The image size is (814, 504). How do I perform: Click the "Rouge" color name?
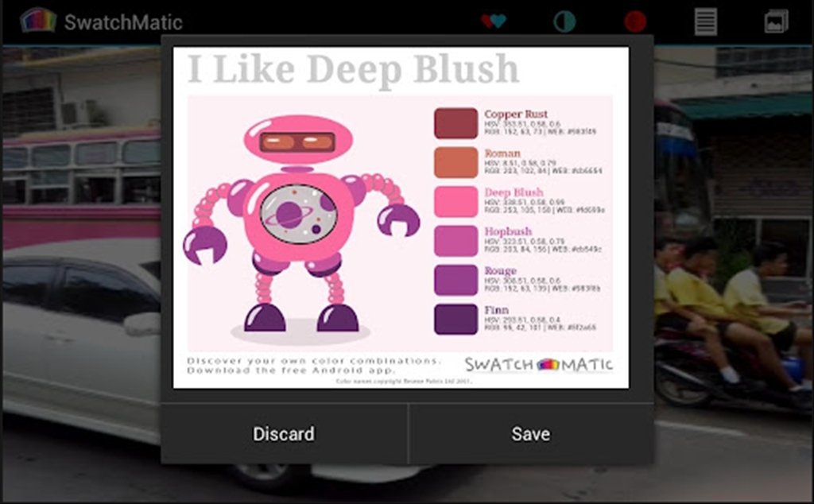pyautogui.click(x=500, y=270)
